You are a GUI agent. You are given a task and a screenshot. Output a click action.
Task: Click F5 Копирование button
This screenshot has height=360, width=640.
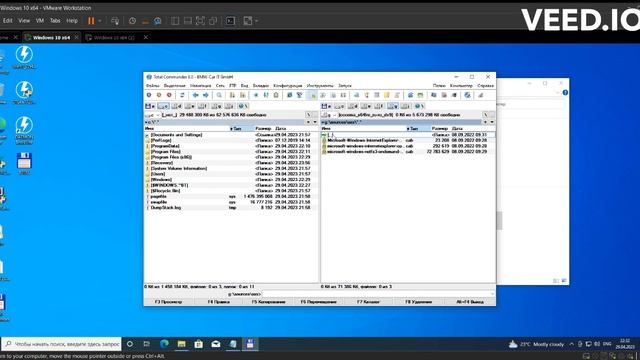(269, 302)
